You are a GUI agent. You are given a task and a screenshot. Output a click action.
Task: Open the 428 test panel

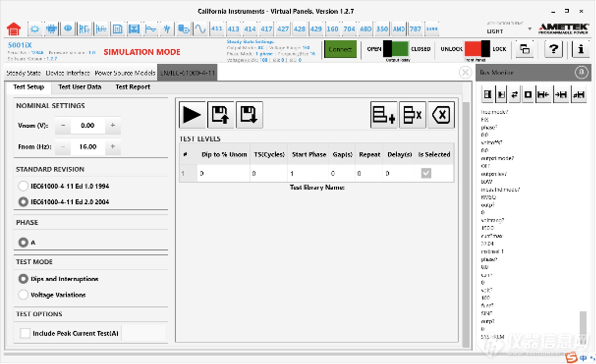[x=300, y=29]
